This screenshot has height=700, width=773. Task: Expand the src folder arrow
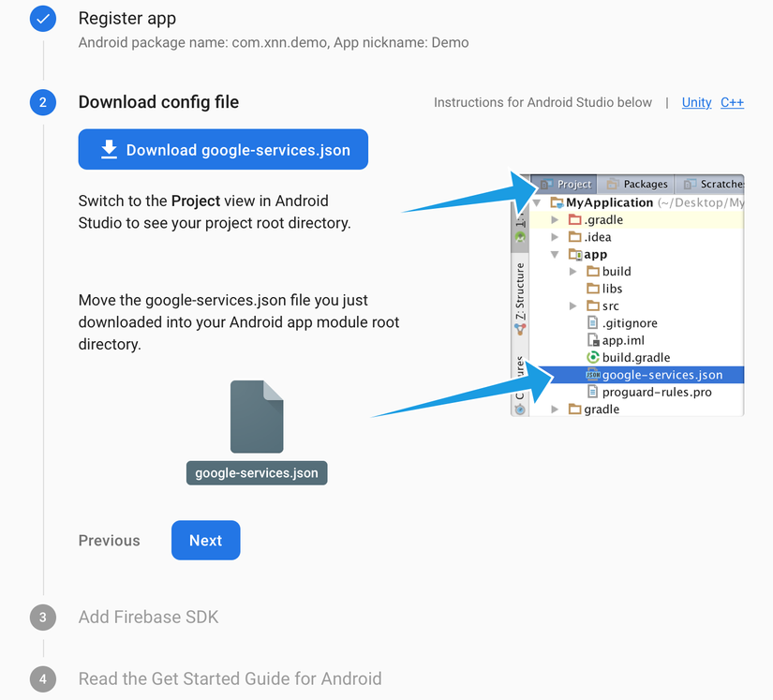tap(572, 306)
